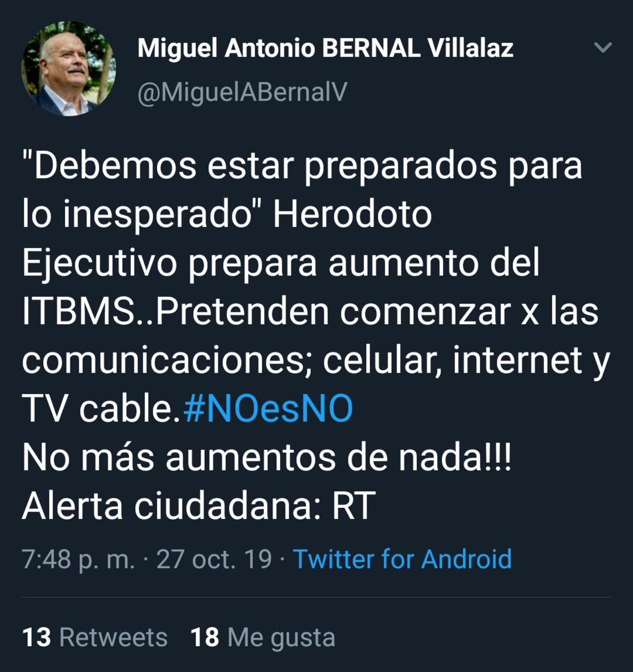
Task: Click "TV cable." text before hashtag
Action: pos(101,409)
